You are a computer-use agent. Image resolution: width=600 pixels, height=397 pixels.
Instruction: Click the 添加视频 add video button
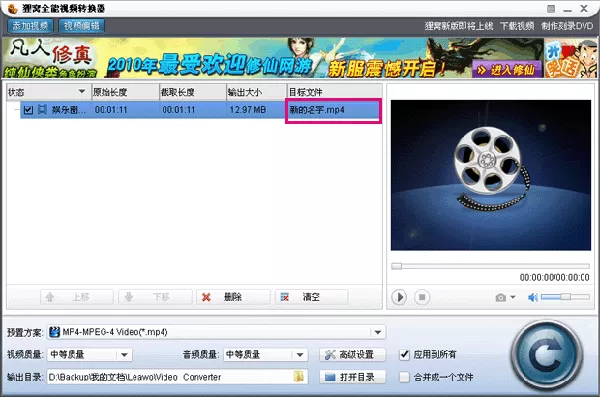tap(30, 26)
